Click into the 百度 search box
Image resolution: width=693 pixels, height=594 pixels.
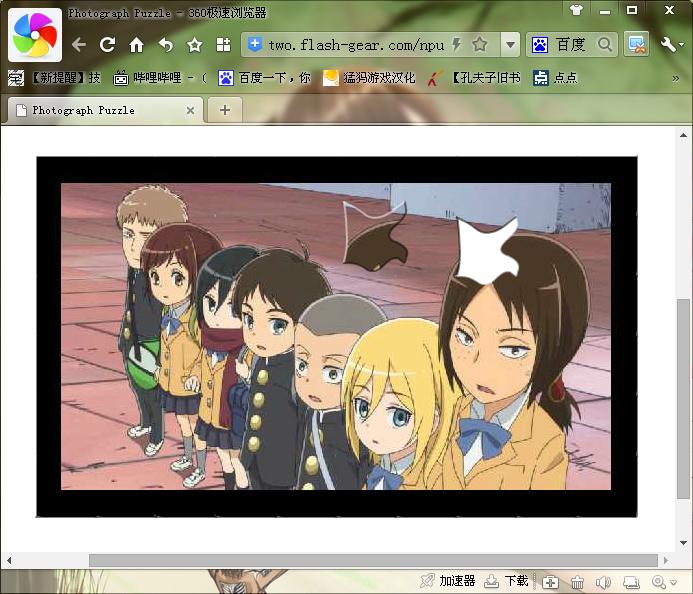tap(571, 45)
